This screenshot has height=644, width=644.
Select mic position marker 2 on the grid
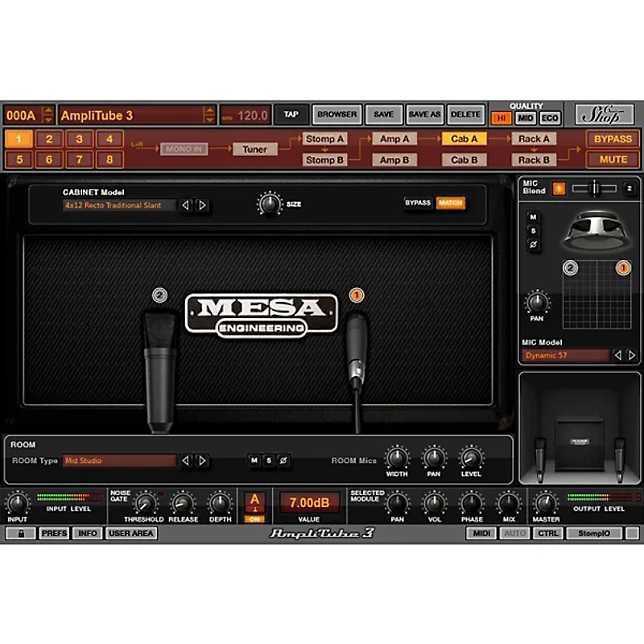click(x=569, y=268)
